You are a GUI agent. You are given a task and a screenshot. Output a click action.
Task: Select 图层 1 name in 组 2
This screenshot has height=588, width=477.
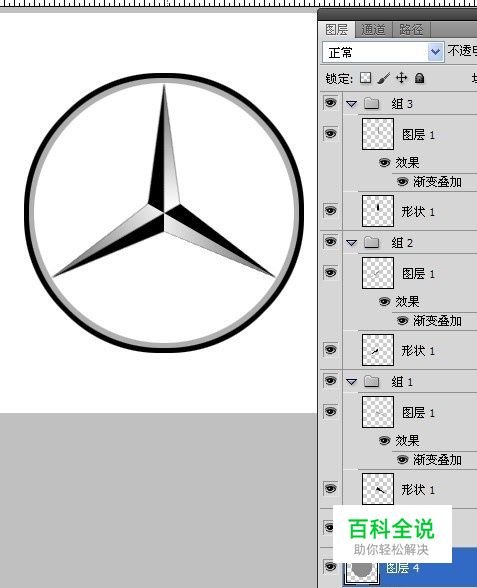coord(418,274)
